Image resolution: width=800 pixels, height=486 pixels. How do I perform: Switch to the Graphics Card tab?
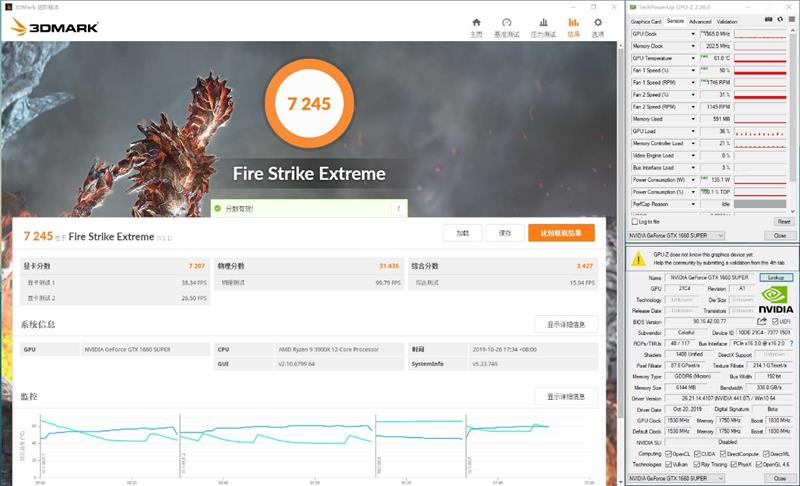tap(646, 21)
